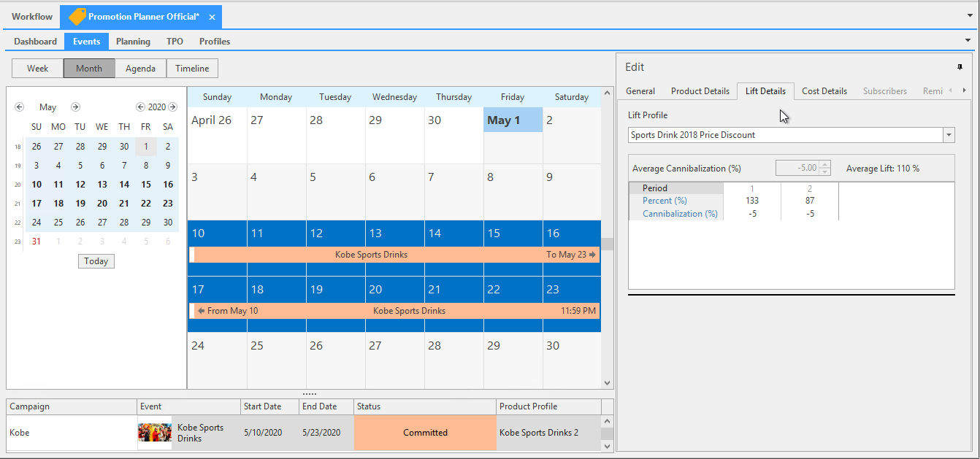The height and width of the screenshot is (459, 980).
Task: Sort by Campaign column header
Action: 72,406
